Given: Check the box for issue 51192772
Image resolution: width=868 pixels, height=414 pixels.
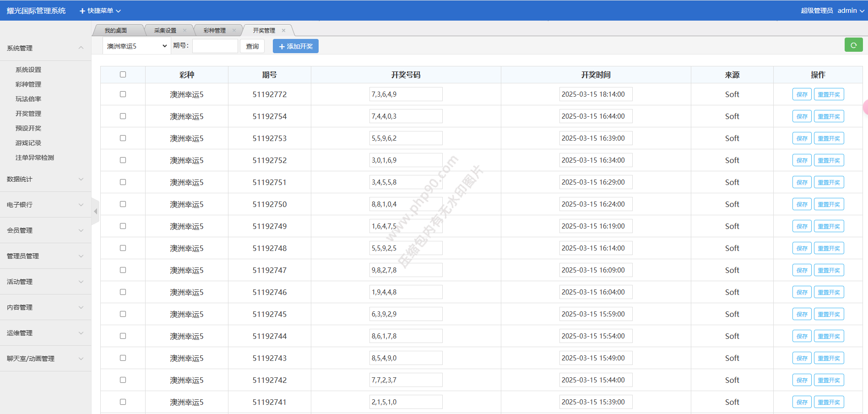Looking at the screenshot, I should tap(123, 94).
